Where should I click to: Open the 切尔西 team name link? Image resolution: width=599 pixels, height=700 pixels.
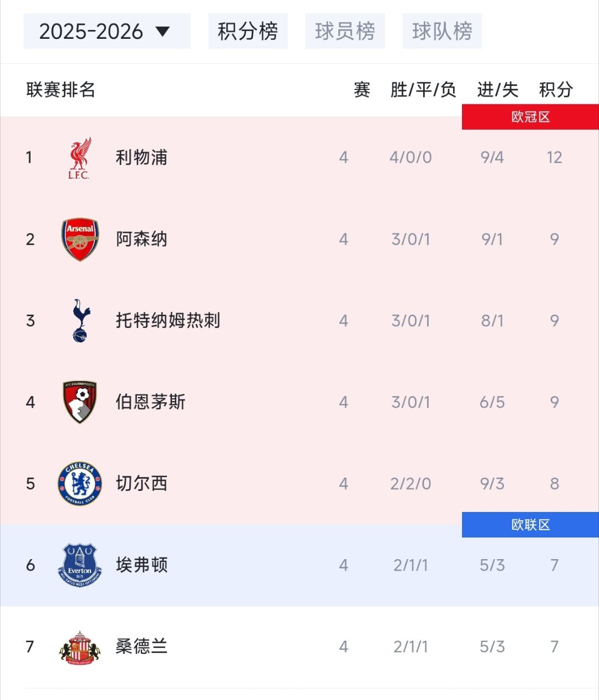click(x=141, y=484)
